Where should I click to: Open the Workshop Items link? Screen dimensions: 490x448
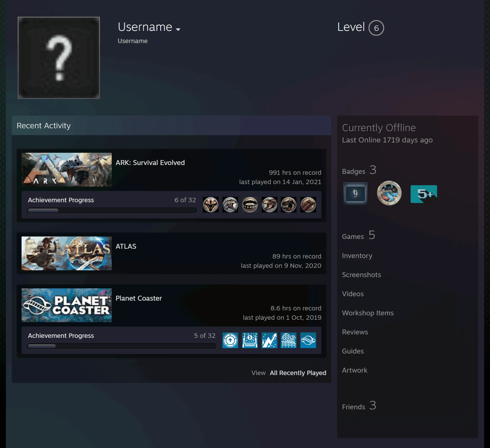tap(368, 313)
